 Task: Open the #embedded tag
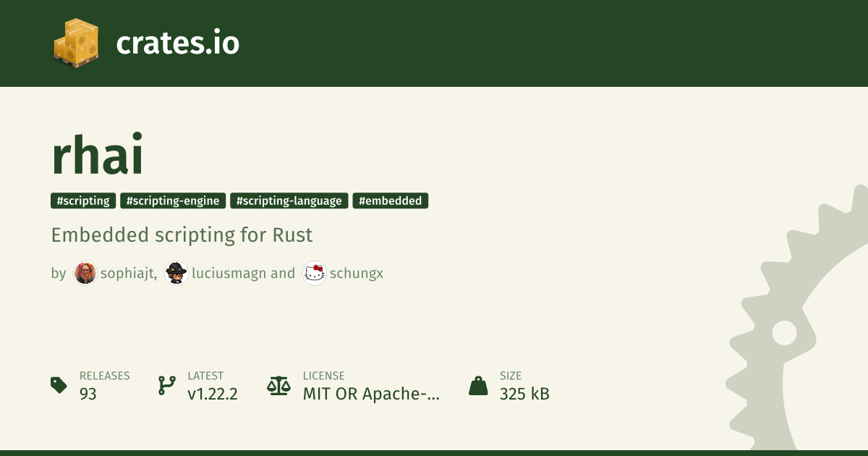point(391,200)
